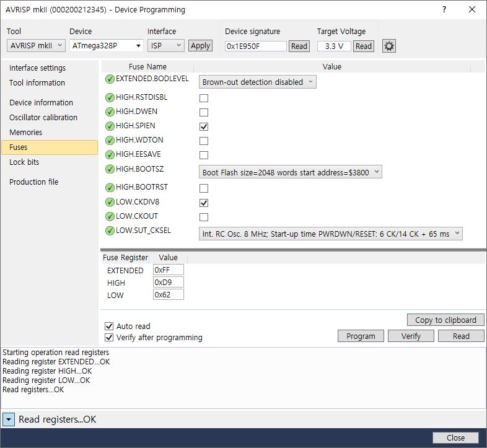The height and width of the screenshot is (448, 487).
Task: Click the Fuse Name column header
Action: (x=147, y=67)
